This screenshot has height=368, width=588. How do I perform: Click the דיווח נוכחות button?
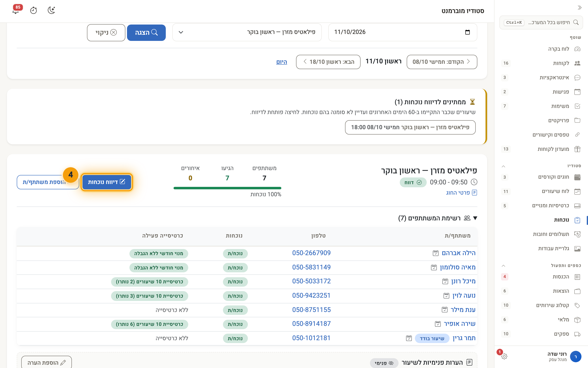click(107, 182)
